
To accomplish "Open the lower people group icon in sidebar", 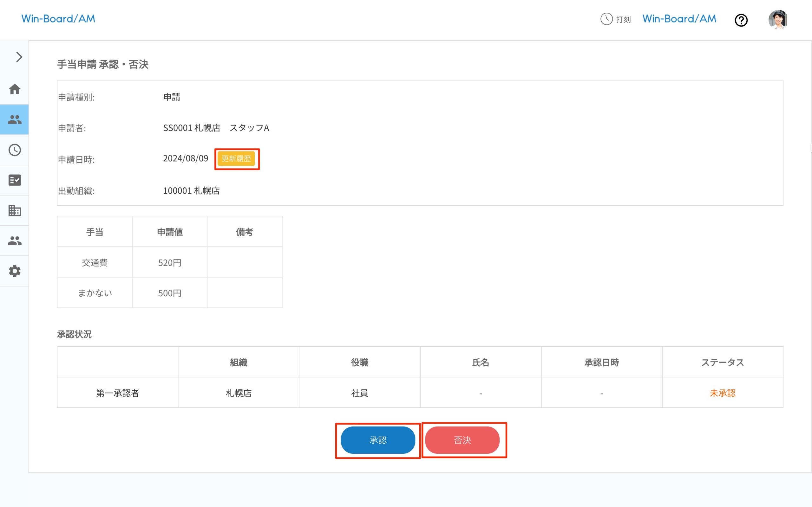I will tap(14, 241).
